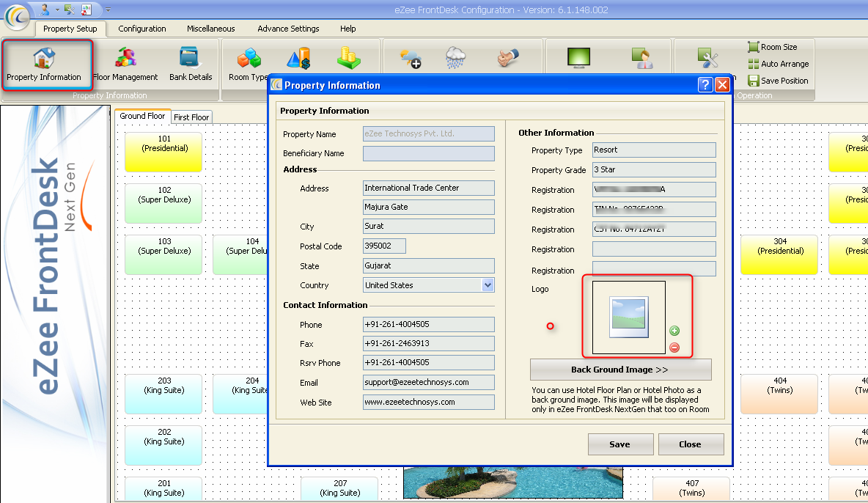Image resolution: width=868 pixels, height=503 pixels.
Task: Expand the Country dropdown
Action: 487,285
